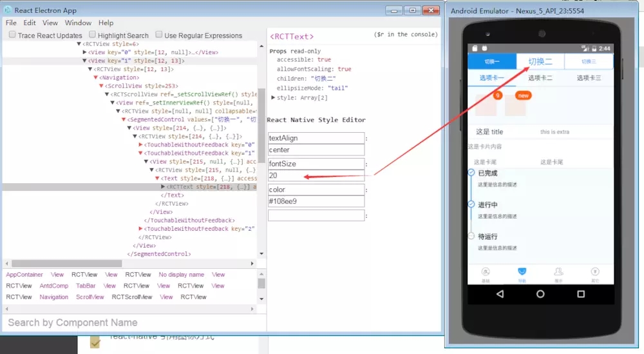Image resolution: width=644 pixels, height=354 pixels.
Task: Open the Edit menu
Action: (x=30, y=23)
